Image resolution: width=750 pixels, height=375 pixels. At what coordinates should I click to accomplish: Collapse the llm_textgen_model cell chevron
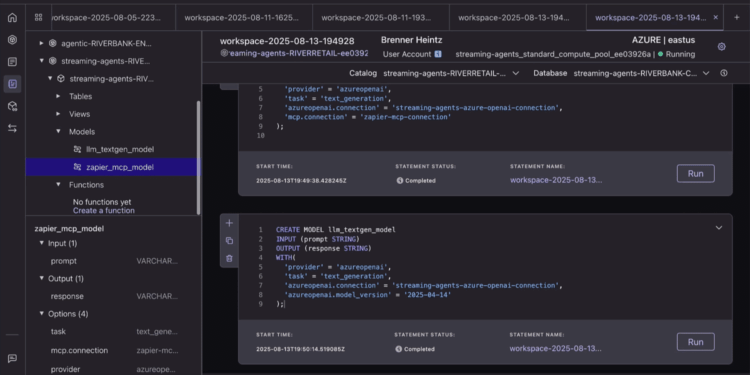click(x=718, y=228)
